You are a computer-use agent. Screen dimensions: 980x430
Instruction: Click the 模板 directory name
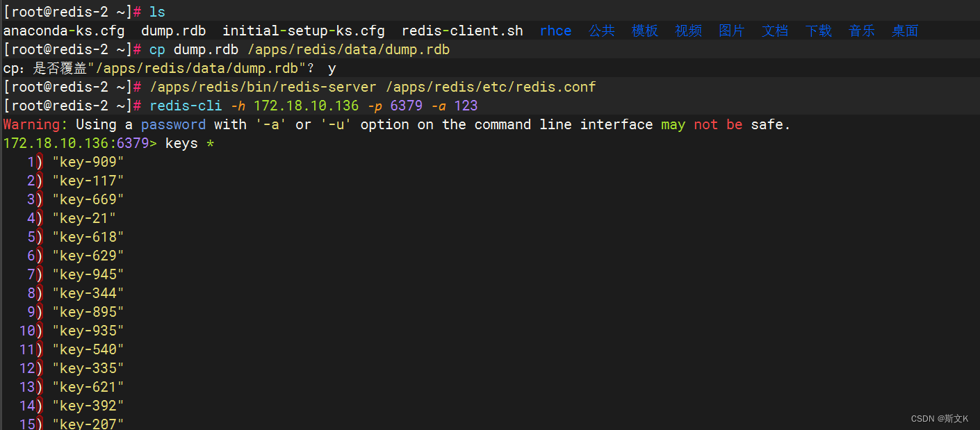645,31
